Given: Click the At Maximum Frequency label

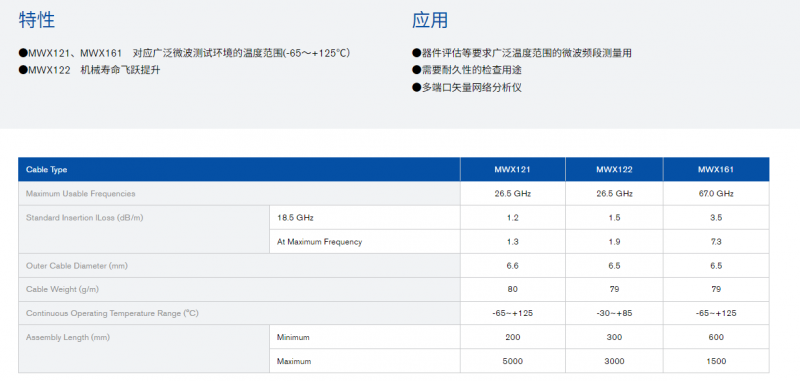Looking at the screenshot, I should (319, 242).
